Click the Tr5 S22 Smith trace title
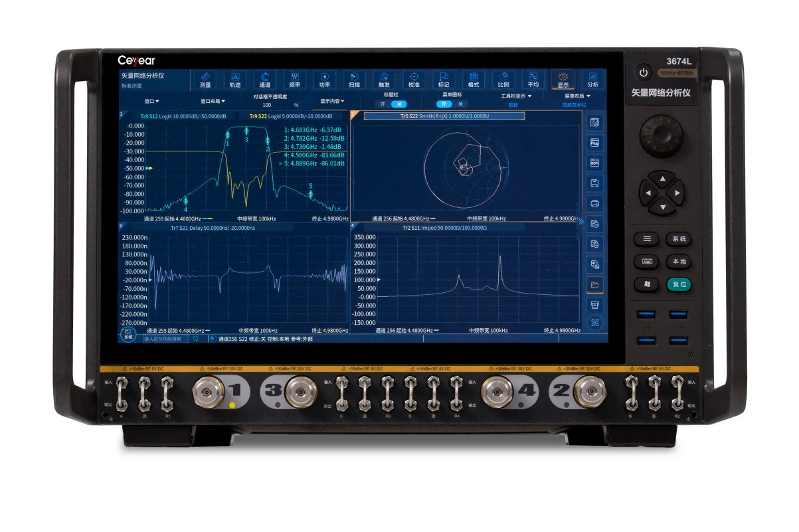799x532 pixels. tap(444, 116)
